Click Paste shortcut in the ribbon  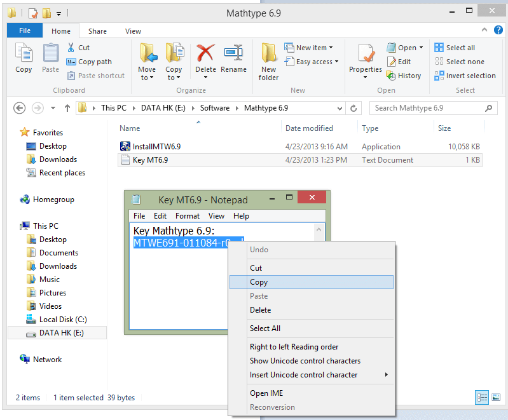[95, 76]
